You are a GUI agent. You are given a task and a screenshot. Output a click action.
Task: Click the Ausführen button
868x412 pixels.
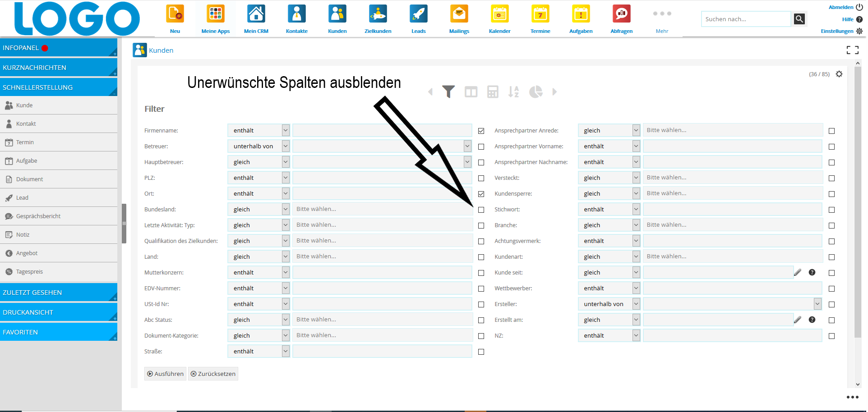coord(165,374)
